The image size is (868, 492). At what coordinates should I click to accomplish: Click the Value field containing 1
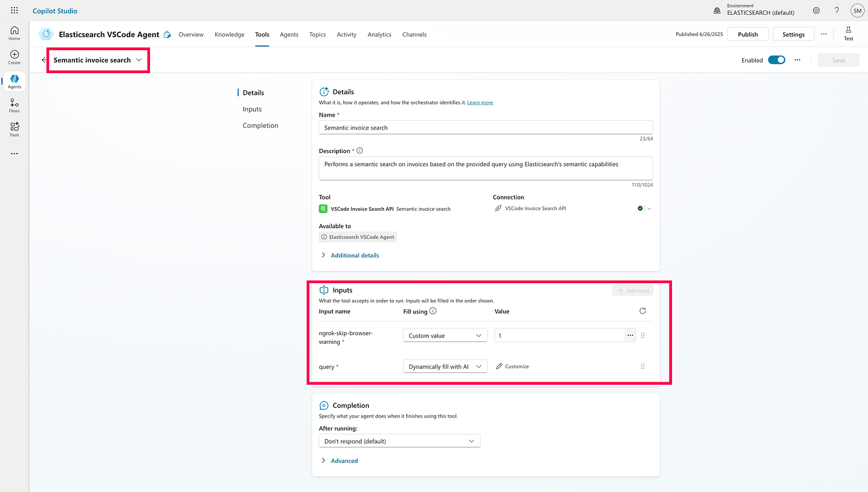558,335
